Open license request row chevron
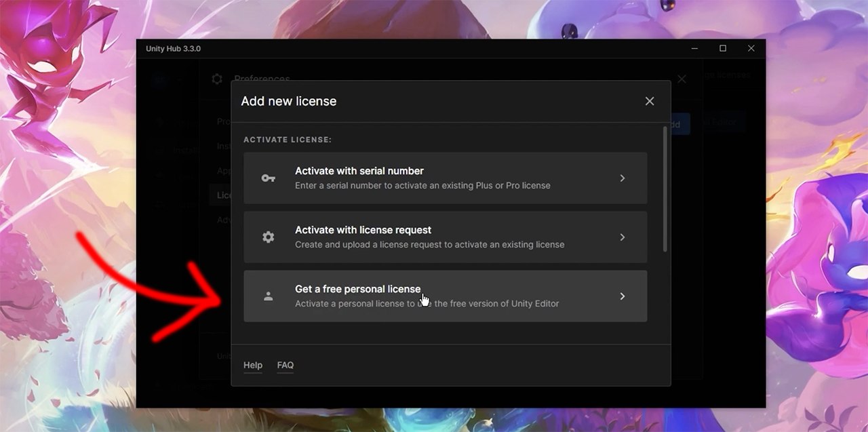 tap(623, 237)
